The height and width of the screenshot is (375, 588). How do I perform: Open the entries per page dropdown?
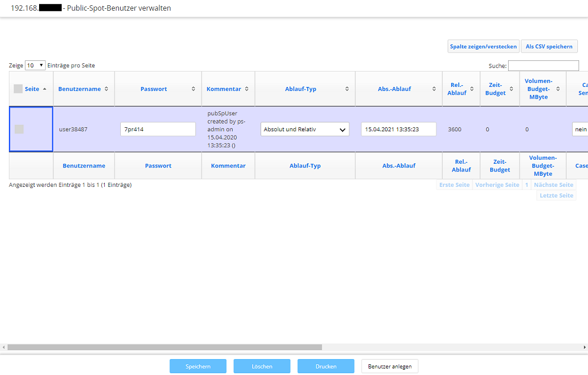tap(35, 66)
